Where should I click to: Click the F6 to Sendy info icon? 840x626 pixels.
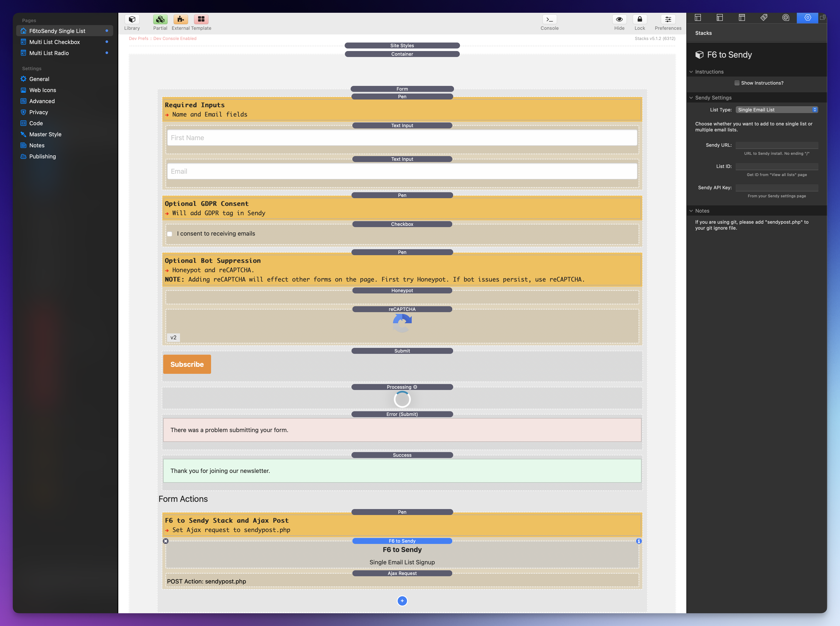pyautogui.click(x=639, y=541)
